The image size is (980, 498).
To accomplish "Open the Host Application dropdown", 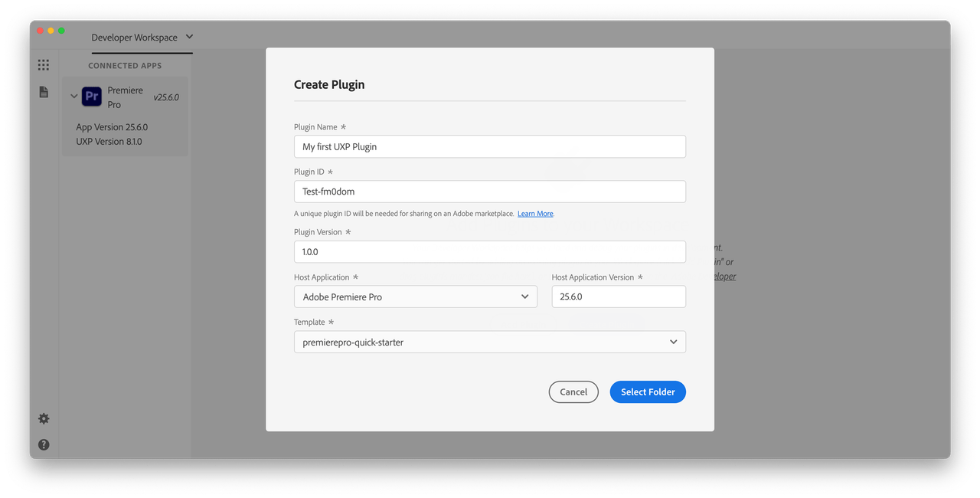I will pos(416,297).
